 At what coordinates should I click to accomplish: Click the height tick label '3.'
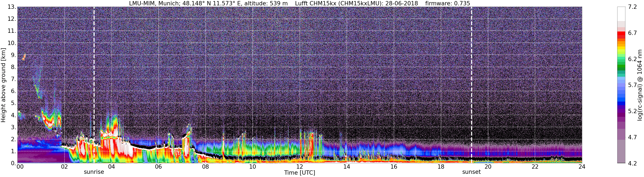[x=13, y=127]
